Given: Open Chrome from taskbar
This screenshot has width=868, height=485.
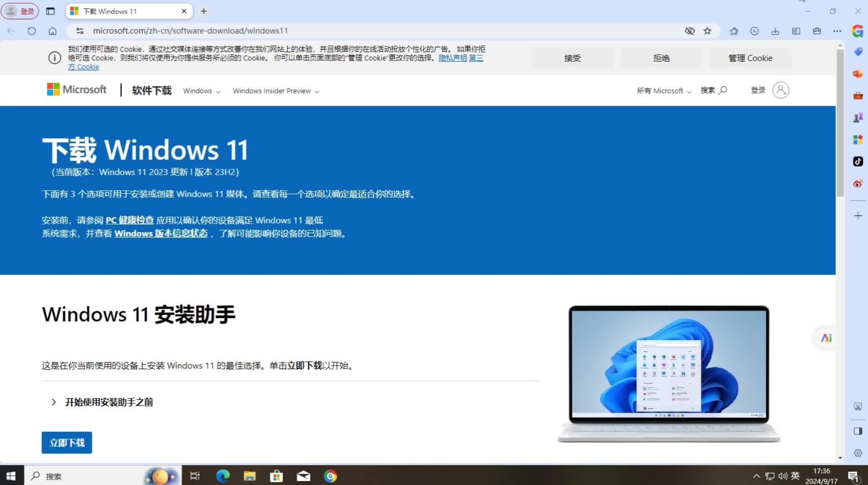Looking at the screenshot, I should tap(330, 476).
